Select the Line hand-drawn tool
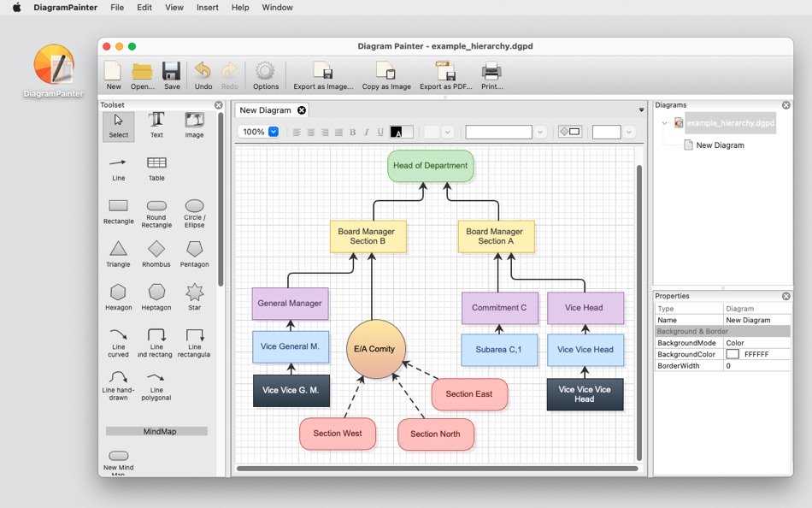Screen dimensions: 812x508 point(118,387)
